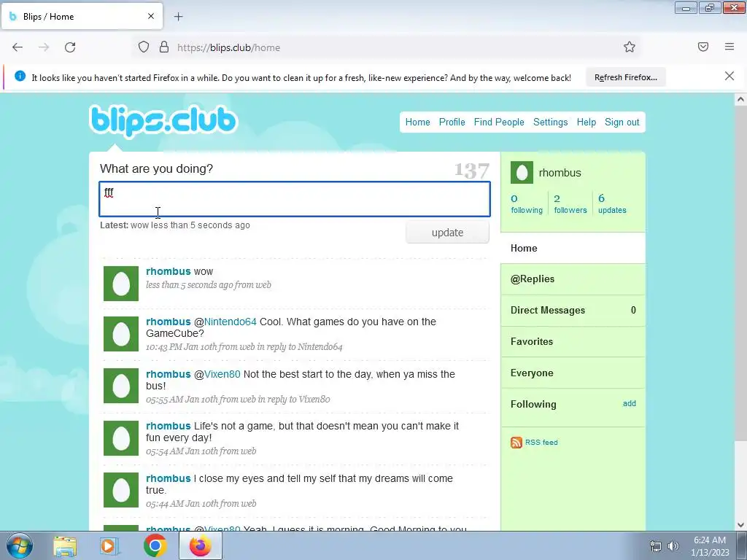This screenshot has width=747, height=560.
Task: Click the '10:43 PM Jan 10th' timestamp
Action: (181, 346)
